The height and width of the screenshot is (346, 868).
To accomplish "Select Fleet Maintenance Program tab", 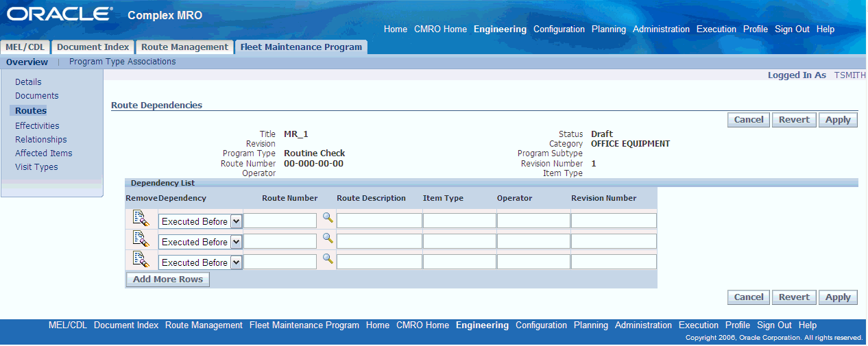I will (301, 47).
